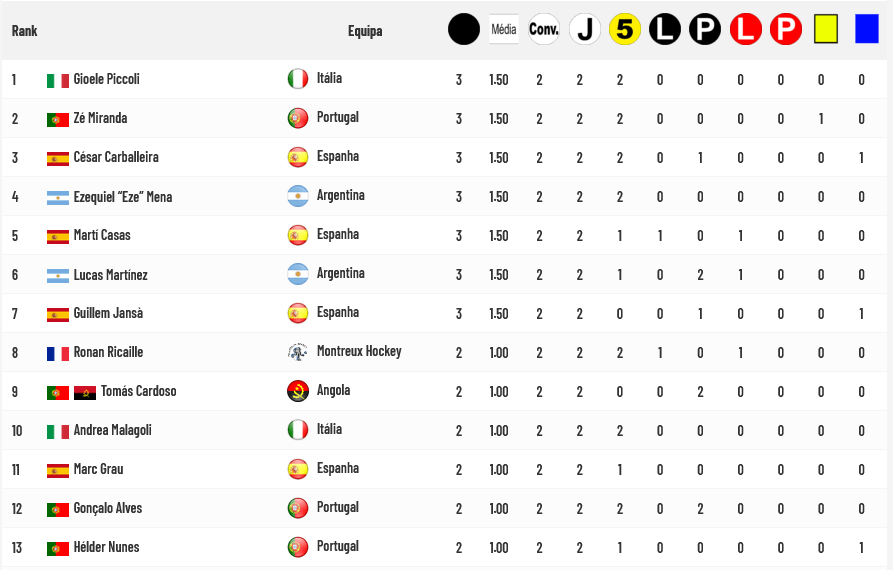The width and height of the screenshot is (893, 570).
Task: Click the red P circle header icon
Action: click(x=785, y=29)
